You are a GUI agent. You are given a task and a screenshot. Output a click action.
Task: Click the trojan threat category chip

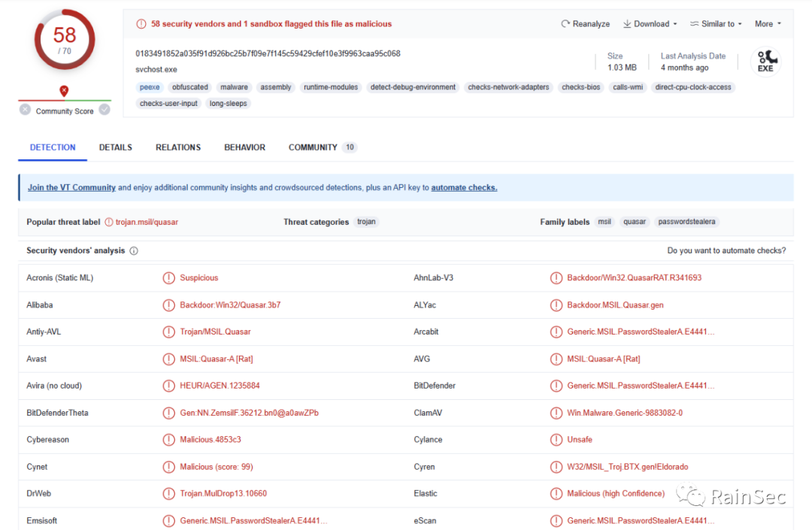click(366, 222)
